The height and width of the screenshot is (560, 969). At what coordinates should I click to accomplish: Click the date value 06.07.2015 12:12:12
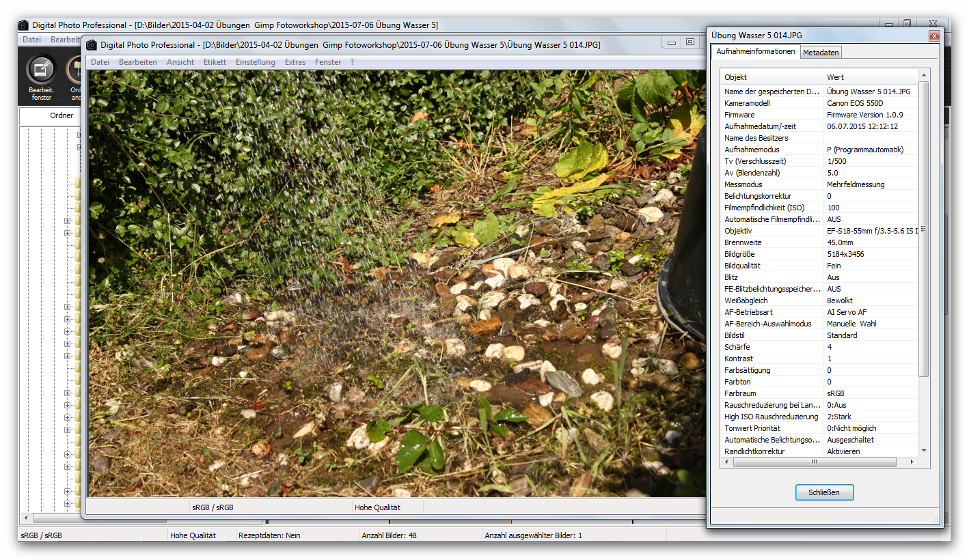[862, 126]
